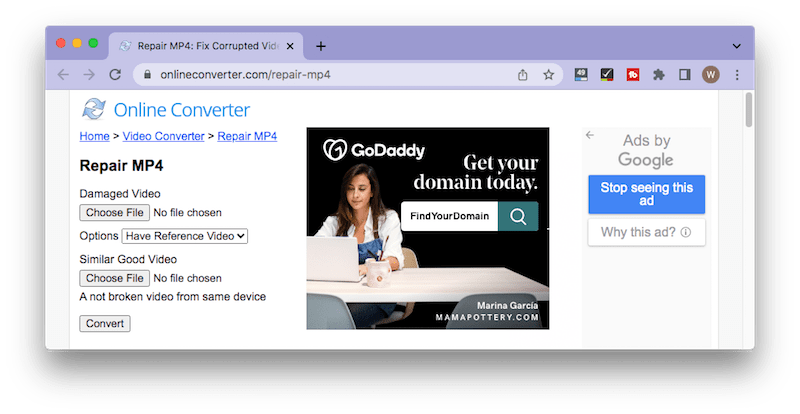The width and height of the screenshot is (800, 414).
Task: Open the Extensions puzzle piece menu
Action: click(x=659, y=75)
